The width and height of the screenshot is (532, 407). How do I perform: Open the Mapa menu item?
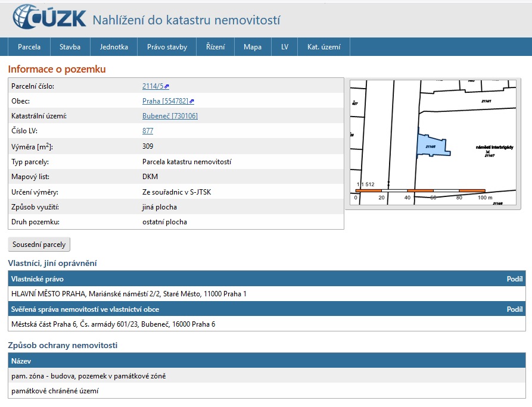click(253, 47)
